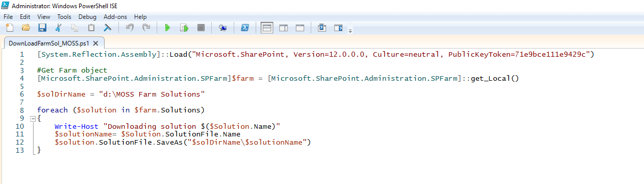The image size is (644, 184).
Task: Run script with green play icon
Action: click(x=167, y=28)
